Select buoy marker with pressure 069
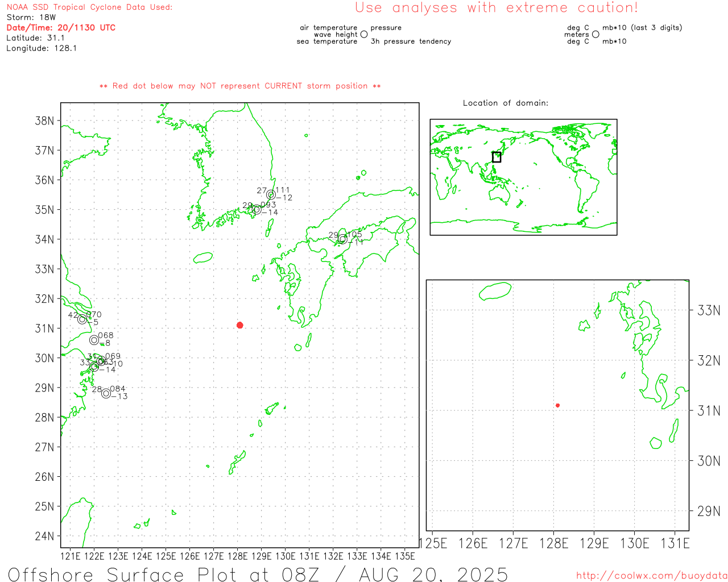The height and width of the screenshot is (582, 728). [101, 361]
